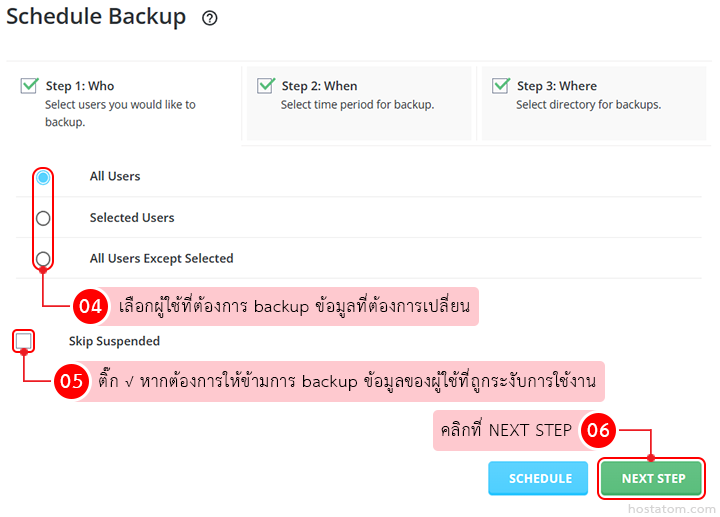Click the Step 2 green checkmark icon

coord(265,86)
